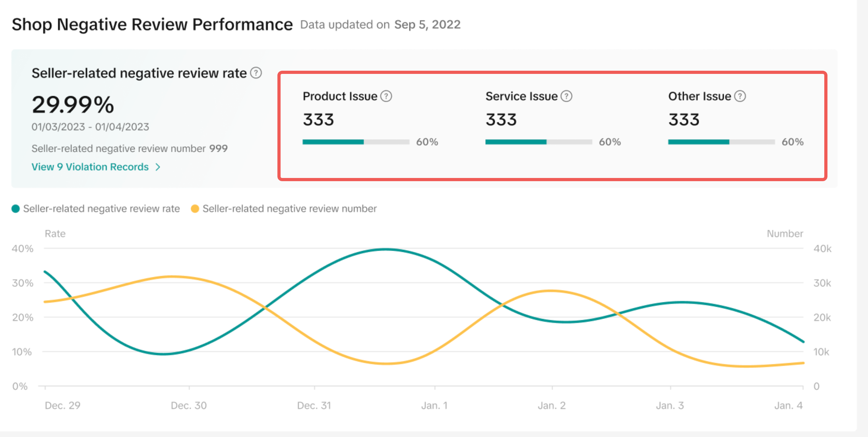Toggle yellow negative review number legend dot
The height and width of the screenshot is (437, 868).
point(195,209)
